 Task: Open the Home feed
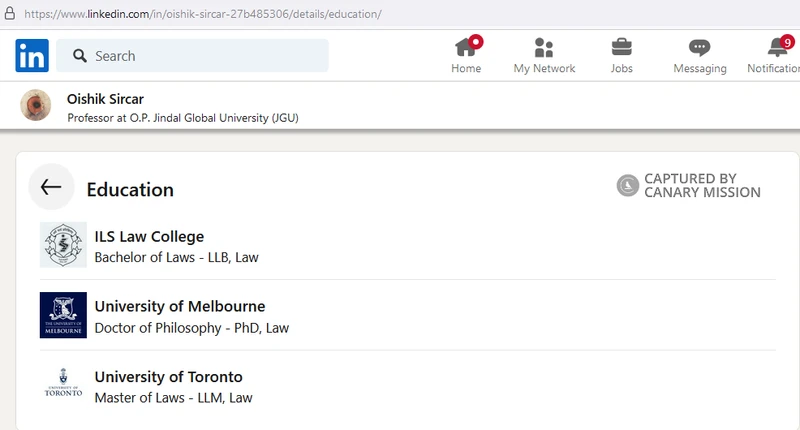pos(466,56)
